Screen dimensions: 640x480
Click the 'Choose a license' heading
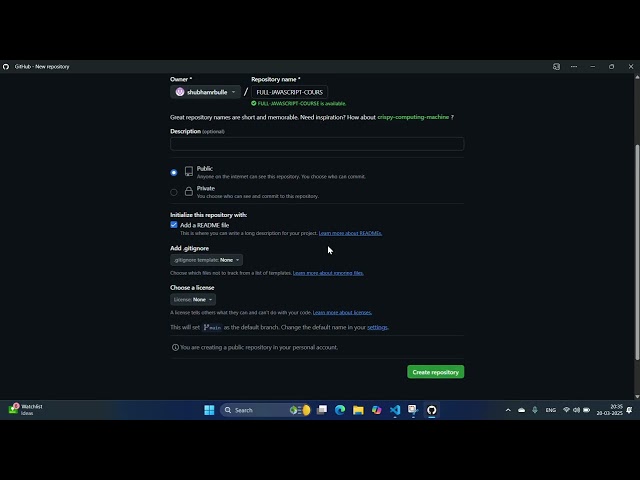(192, 287)
